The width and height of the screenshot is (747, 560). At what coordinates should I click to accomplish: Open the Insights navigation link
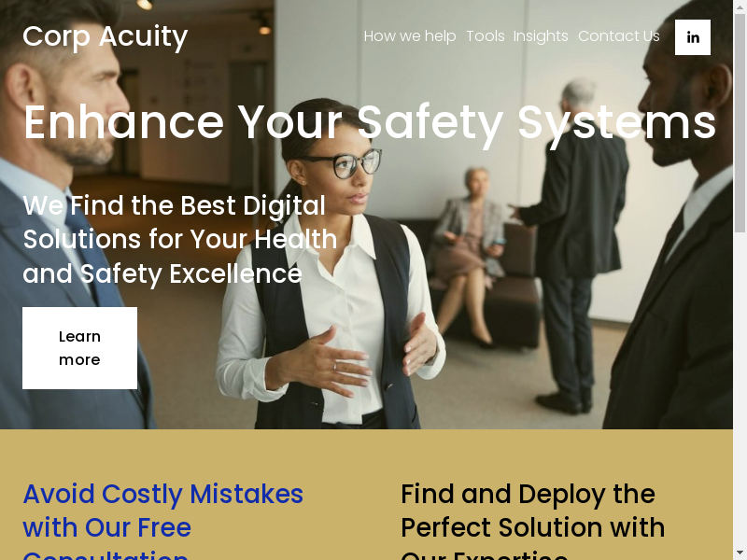541,36
